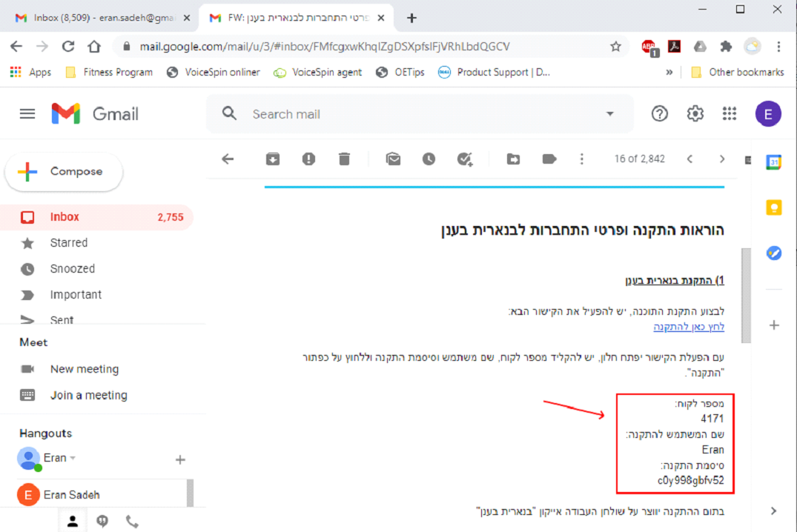The height and width of the screenshot is (532, 797).
Task: Open the Hebrew installation link
Action: point(688,327)
